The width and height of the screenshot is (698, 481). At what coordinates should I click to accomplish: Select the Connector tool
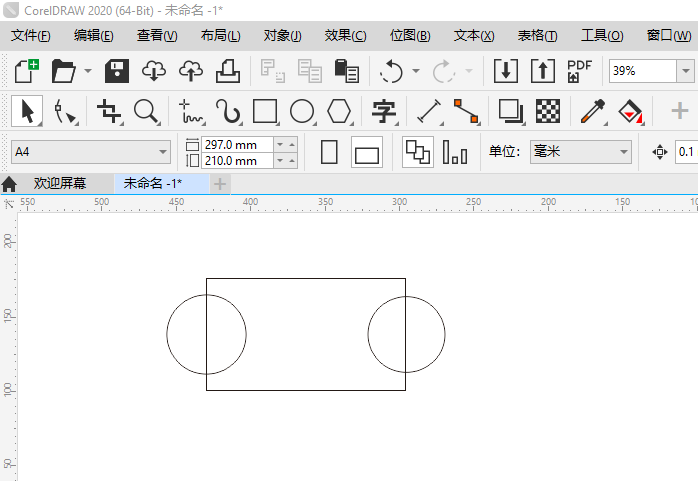[466, 111]
